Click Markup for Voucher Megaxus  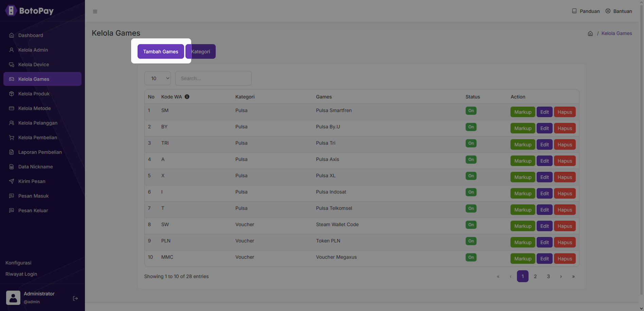(x=523, y=259)
